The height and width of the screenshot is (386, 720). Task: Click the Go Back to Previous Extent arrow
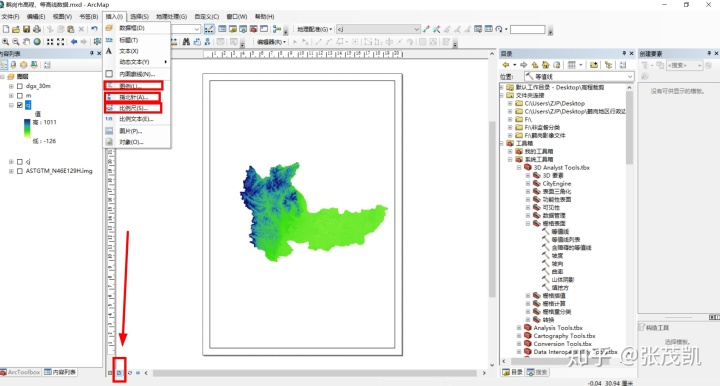point(73,42)
